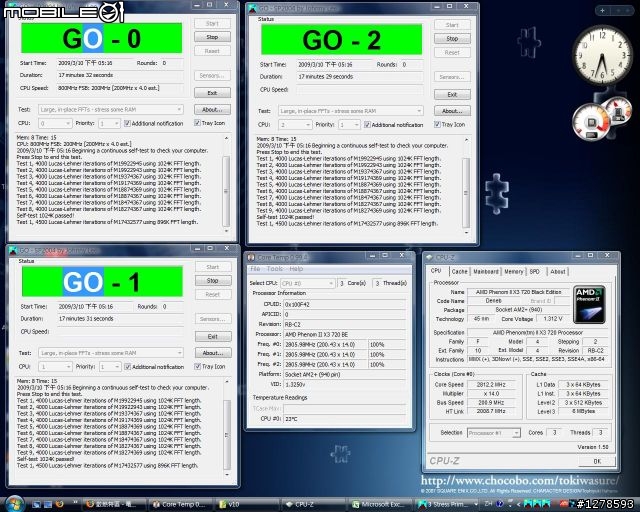Open Processor Selection dropdown in CPU-Z

[x=494, y=433]
